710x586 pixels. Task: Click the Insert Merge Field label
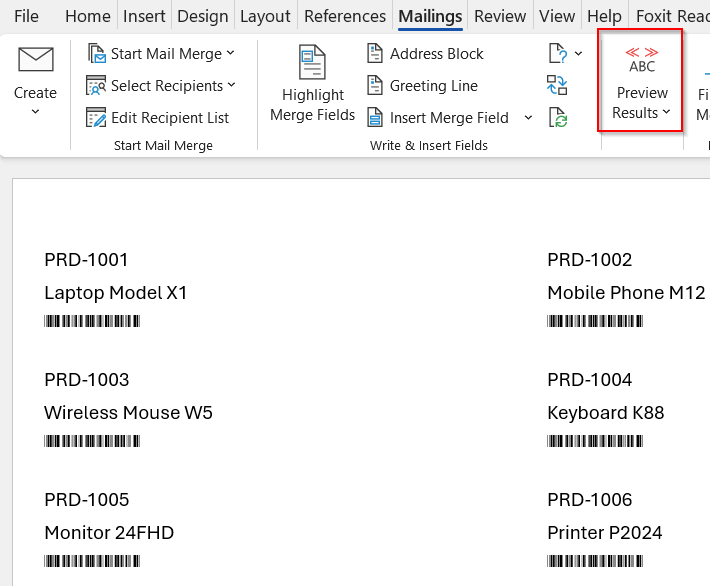coord(449,118)
